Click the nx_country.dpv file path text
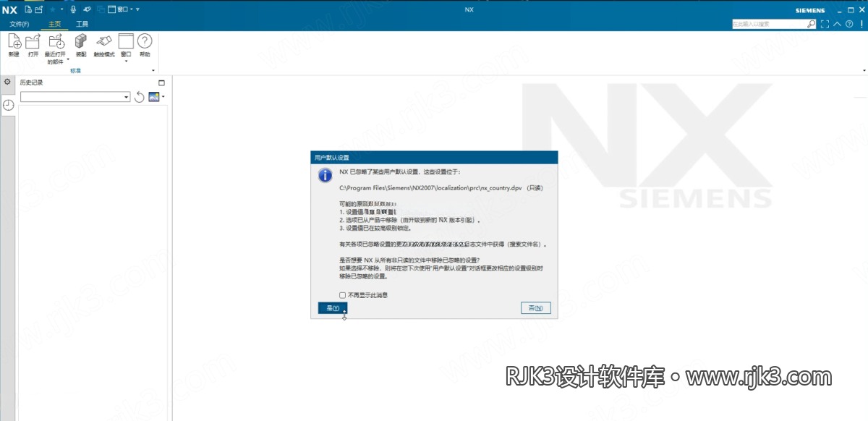This screenshot has height=421, width=868. (431, 187)
